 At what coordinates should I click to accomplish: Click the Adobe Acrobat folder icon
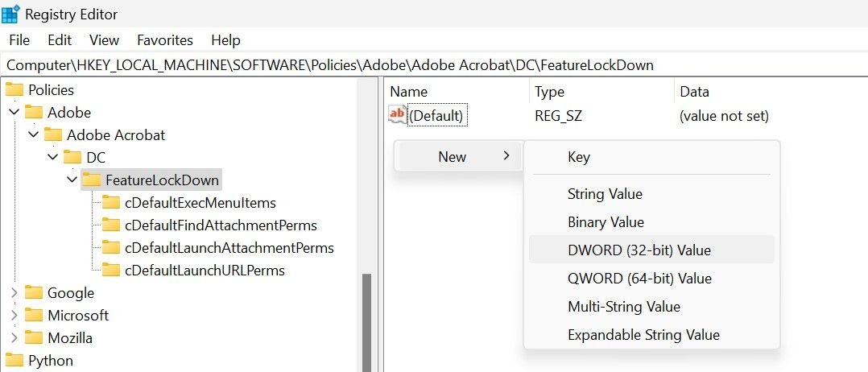click(x=53, y=135)
